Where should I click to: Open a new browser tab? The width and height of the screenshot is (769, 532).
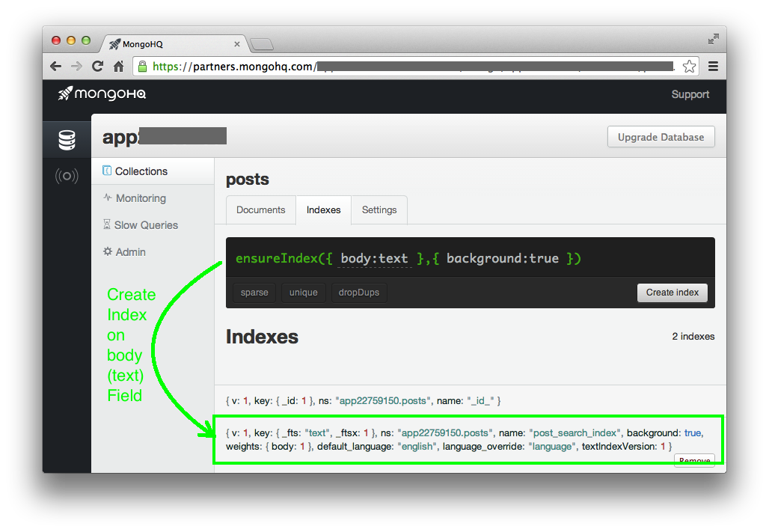coord(261,45)
